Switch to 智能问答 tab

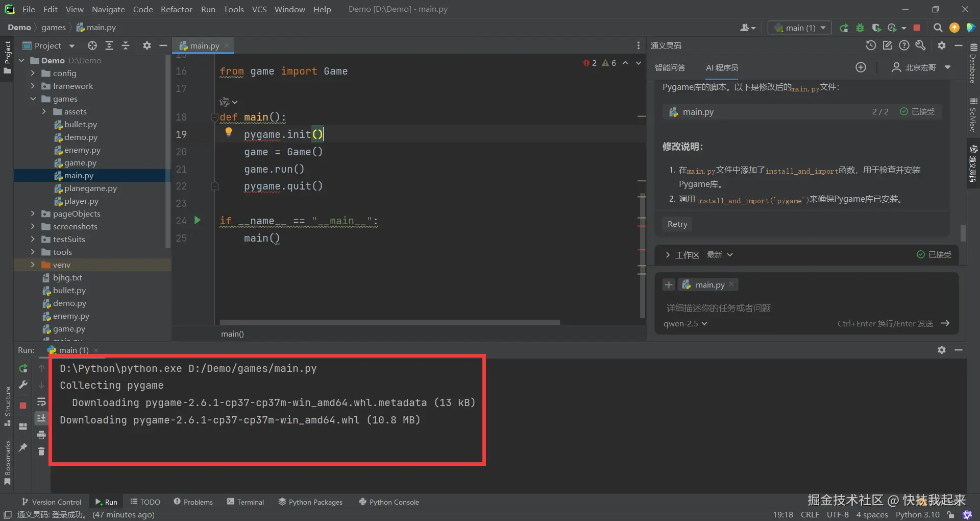click(670, 67)
